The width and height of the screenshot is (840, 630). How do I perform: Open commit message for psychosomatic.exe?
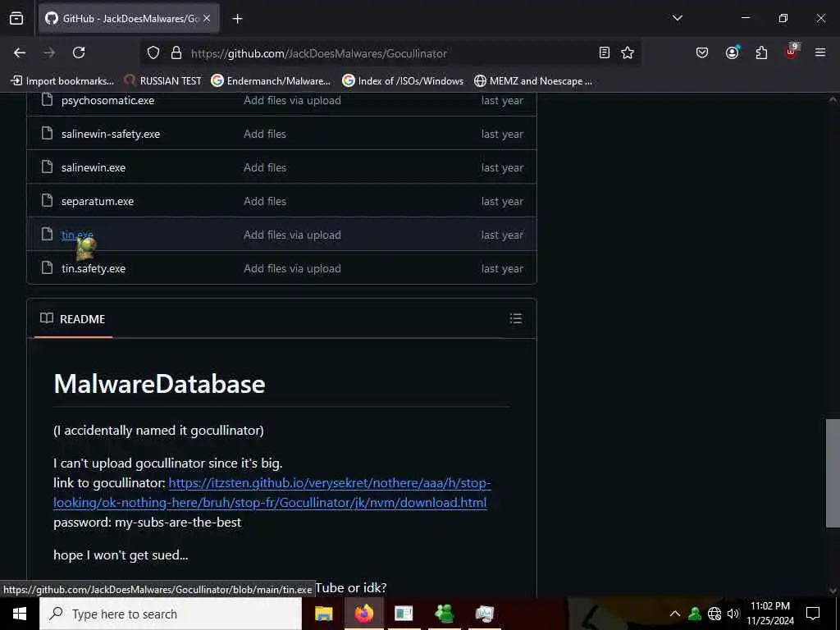coord(292,101)
